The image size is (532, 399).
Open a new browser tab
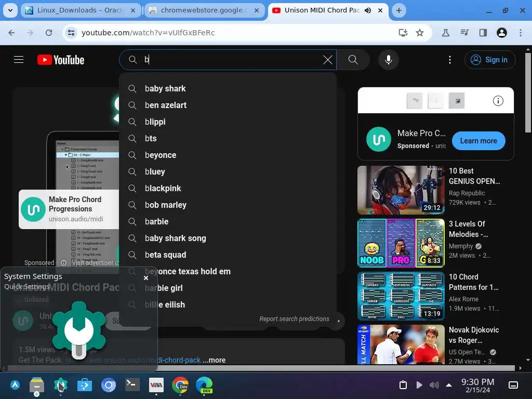click(x=399, y=10)
